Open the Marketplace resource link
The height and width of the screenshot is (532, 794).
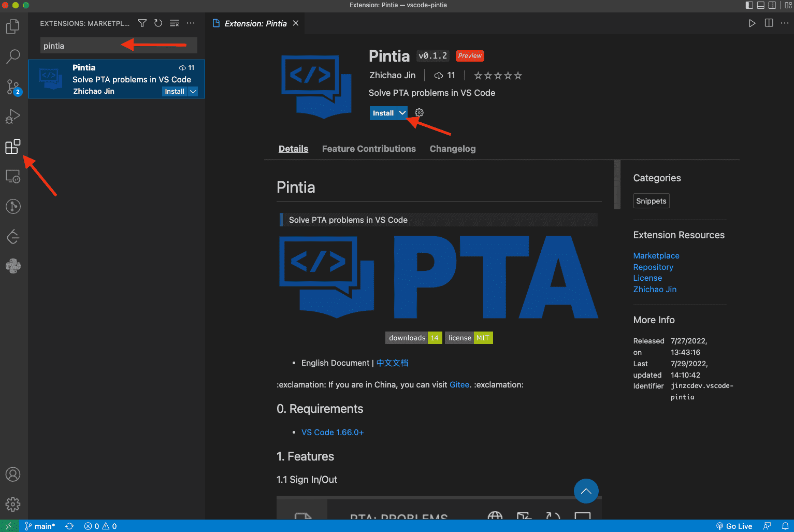point(656,255)
